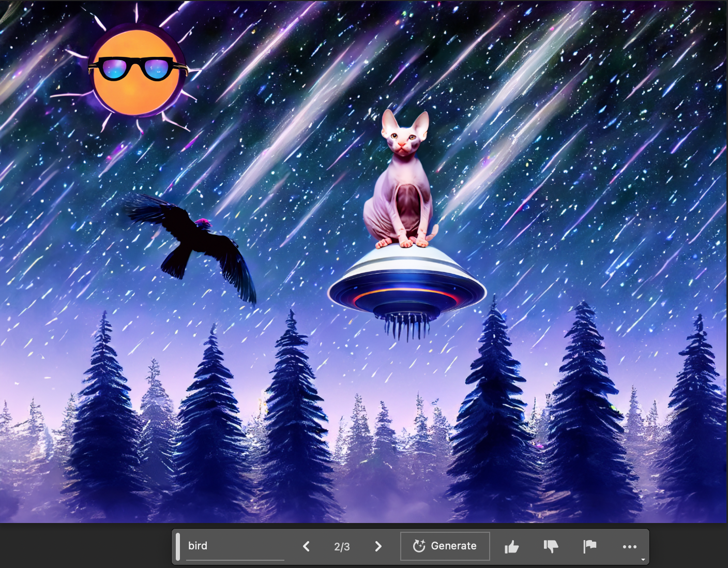
Task: Click the taskbar drag handle on left
Action: (178, 547)
